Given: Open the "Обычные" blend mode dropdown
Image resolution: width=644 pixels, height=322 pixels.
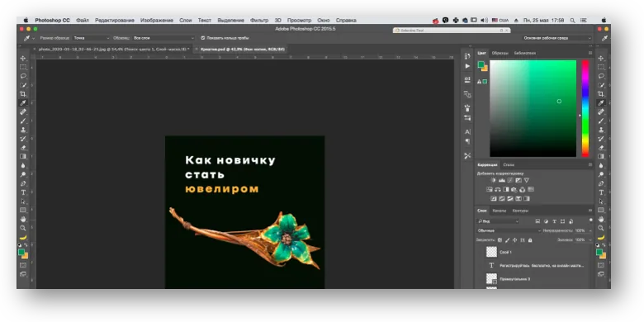Looking at the screenshot, I should [509, 230].
